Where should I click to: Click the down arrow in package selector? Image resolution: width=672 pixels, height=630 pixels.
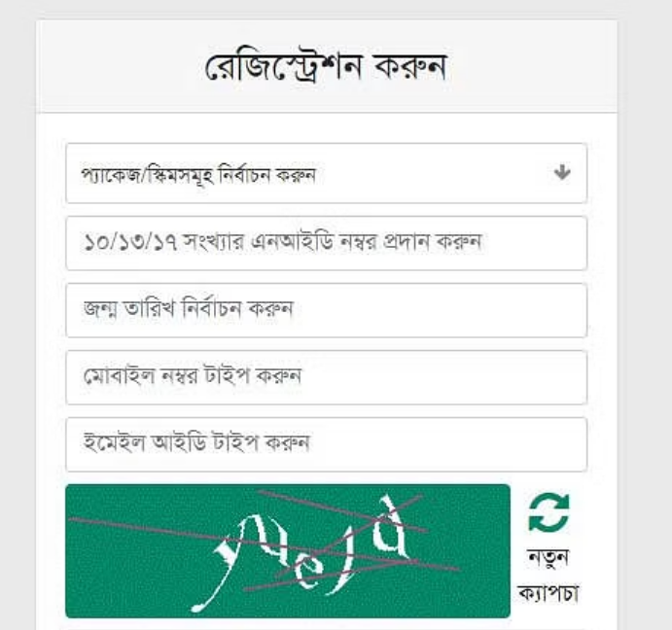(562, 172)
